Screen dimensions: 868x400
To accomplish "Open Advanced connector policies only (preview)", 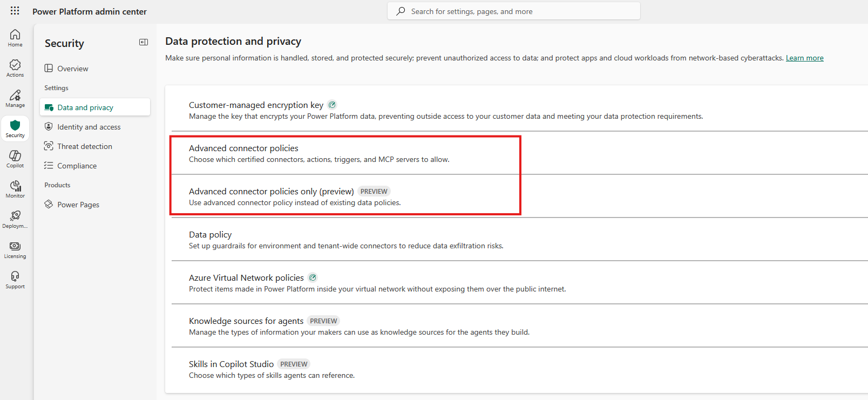I will tap(271, 191).
